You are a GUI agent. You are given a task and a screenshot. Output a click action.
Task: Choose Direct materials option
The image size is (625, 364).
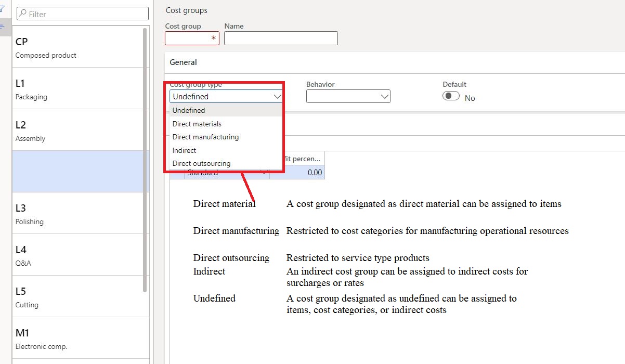(x=197, y=124)
